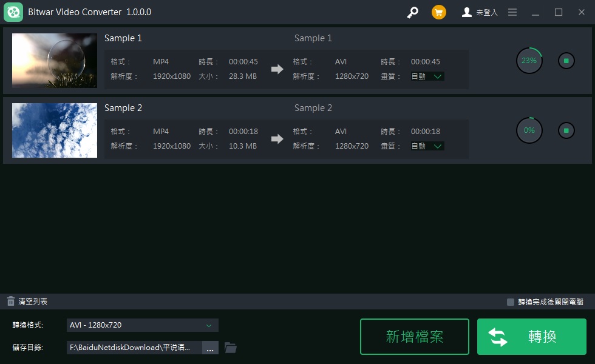Click Sample 2 output resolution 1280x720
The height and width of the screenshot is (364, 595).
tap(352, 146)
